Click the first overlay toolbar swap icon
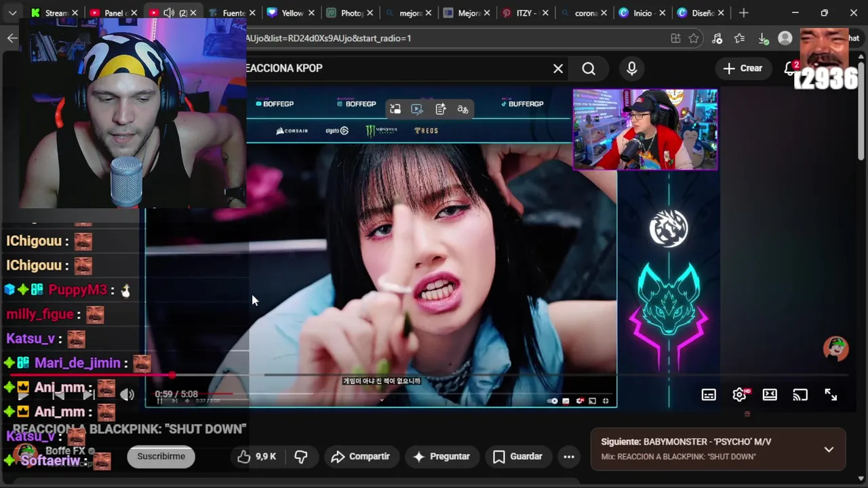The width and height of the screenshot is (868, 488). [395, 109]
